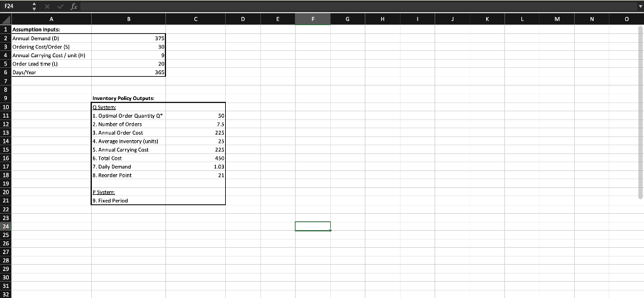Click the vertical scrollbar thumb
The image size is (644, 298).
pyautogui.click(x=641, y=113)
